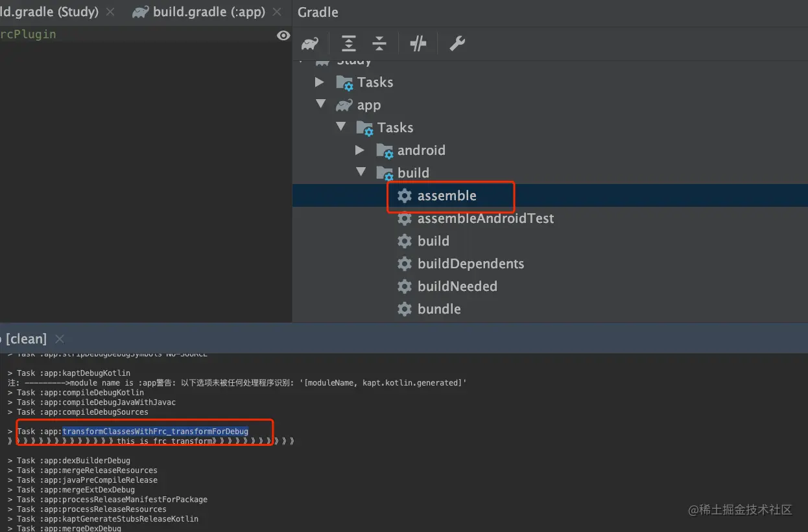Click the :app:mergeReleaseResources log line
The height and width of the screenshot is (532, 808).
(82, 470)
